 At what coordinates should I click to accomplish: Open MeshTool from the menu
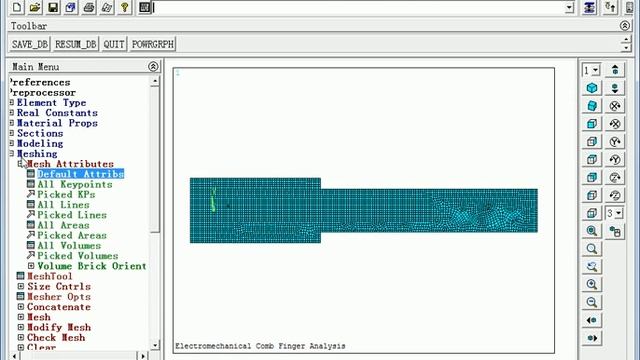pos(49,276)
